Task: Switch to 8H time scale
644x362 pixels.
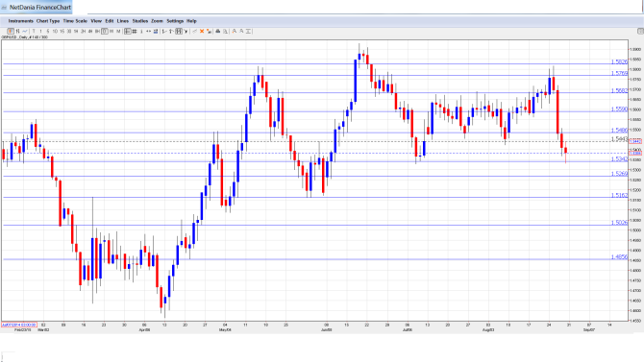Action: click(97, 31)
